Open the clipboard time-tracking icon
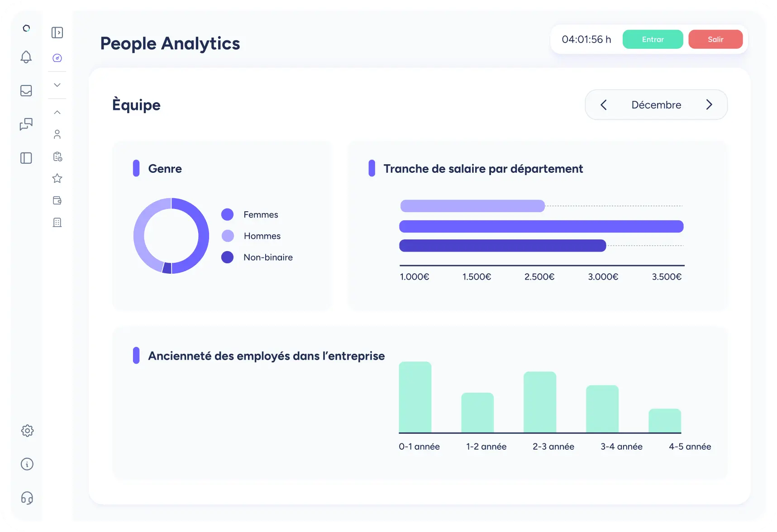This screenshot has height=532, width=777. click(57, 157)
